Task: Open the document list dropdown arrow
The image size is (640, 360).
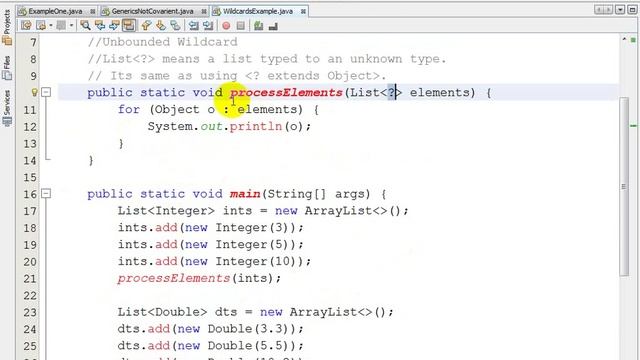Action: [620, 9]
